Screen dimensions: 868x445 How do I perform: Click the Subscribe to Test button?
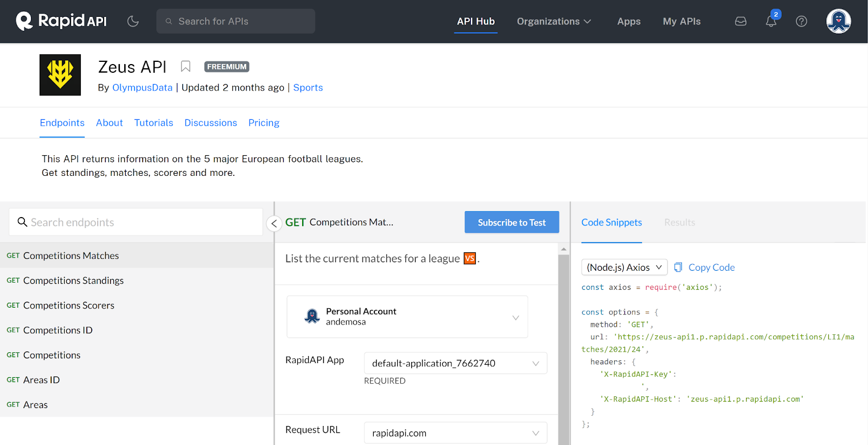coord(512,222)
